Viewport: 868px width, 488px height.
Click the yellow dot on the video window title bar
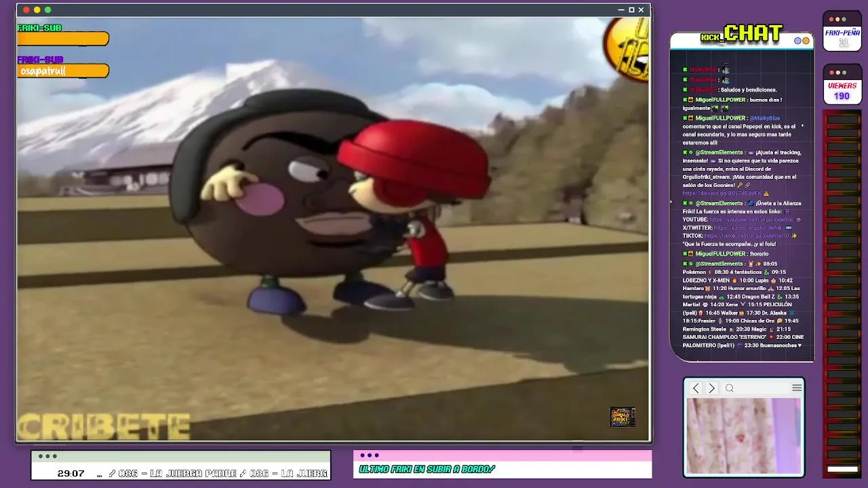pyautogui.click(x=37, y=10)
